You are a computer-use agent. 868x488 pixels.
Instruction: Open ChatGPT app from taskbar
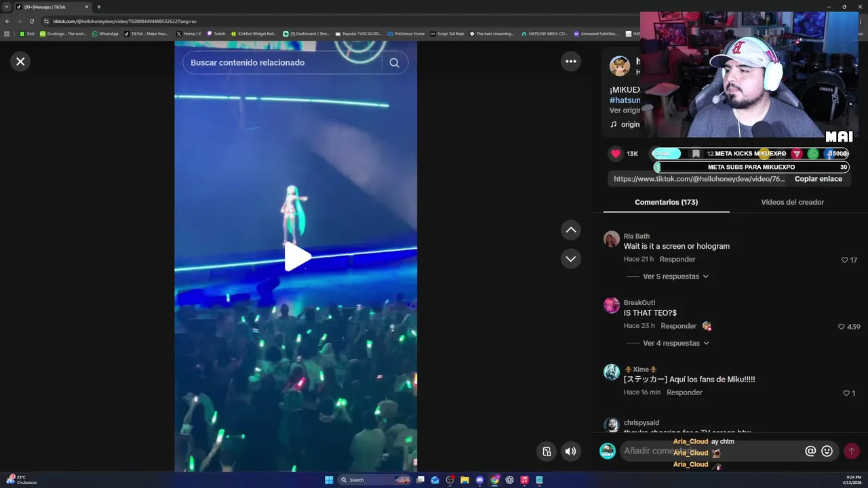coord(509,480)
